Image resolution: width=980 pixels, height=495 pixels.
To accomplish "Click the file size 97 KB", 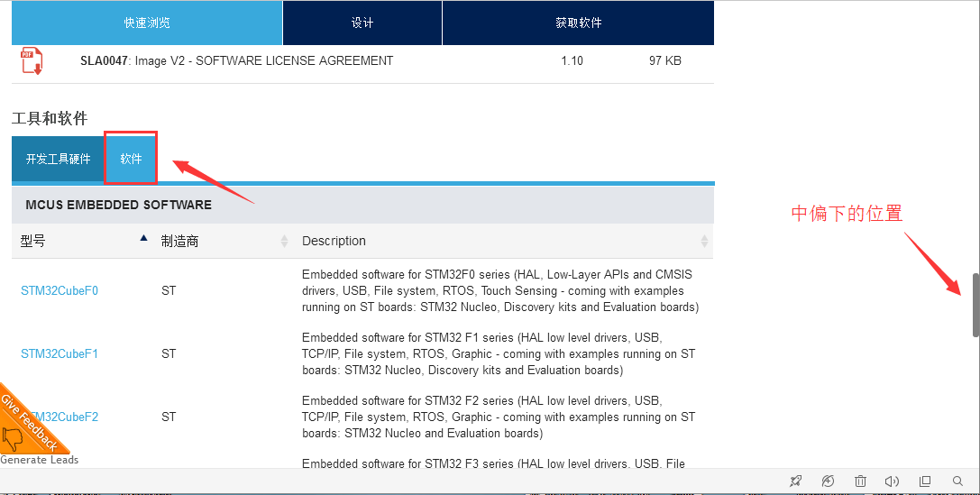I will click(x=665, y=60).
